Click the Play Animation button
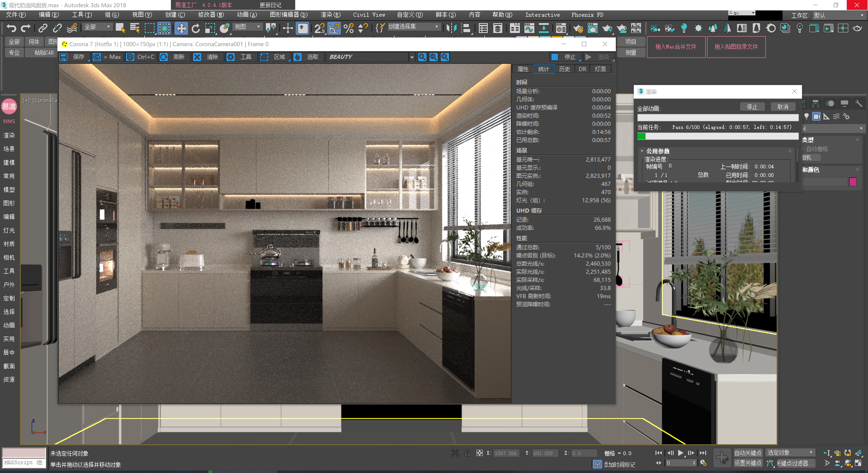 681,453
